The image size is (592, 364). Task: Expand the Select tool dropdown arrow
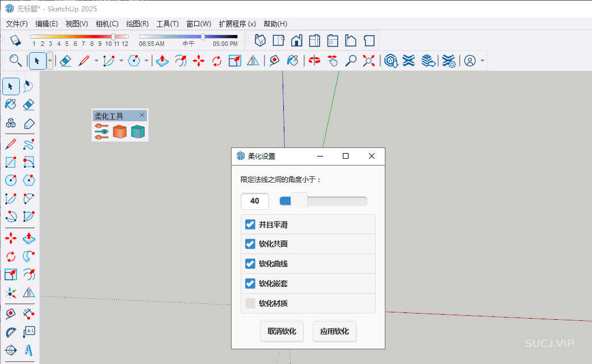click(x=50, y=61)
